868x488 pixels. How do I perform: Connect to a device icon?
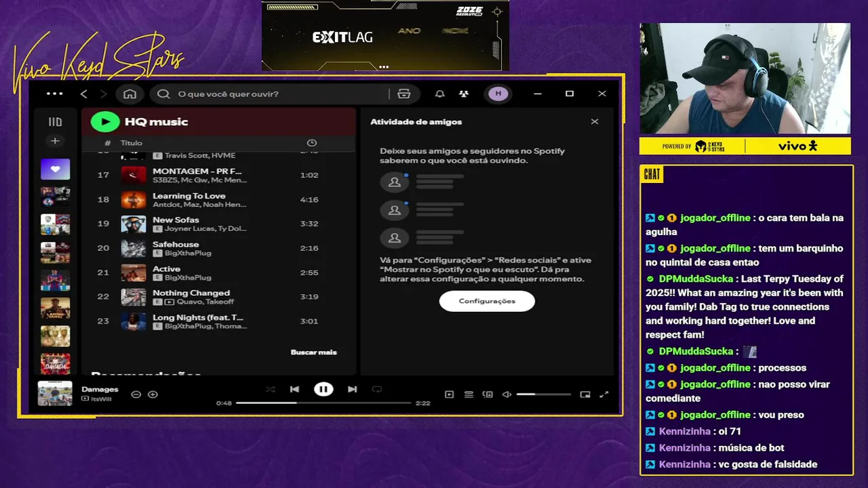pos(487,394)
